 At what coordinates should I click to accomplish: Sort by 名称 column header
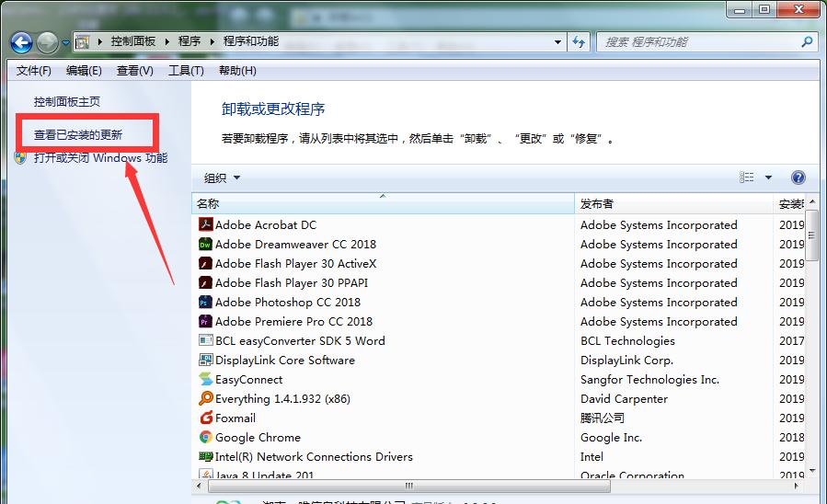coord(383,203)
